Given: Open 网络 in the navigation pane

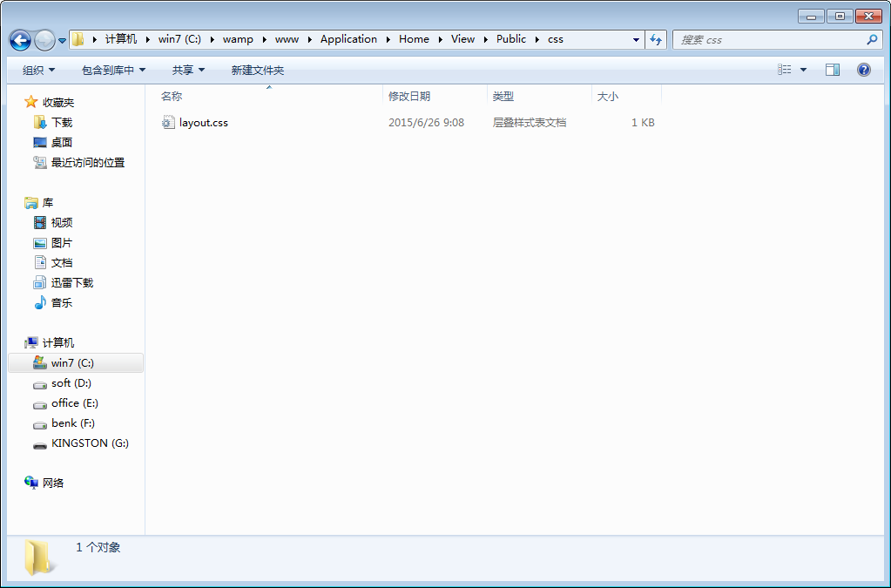Looking at the screenshot, I should [53, 483].
